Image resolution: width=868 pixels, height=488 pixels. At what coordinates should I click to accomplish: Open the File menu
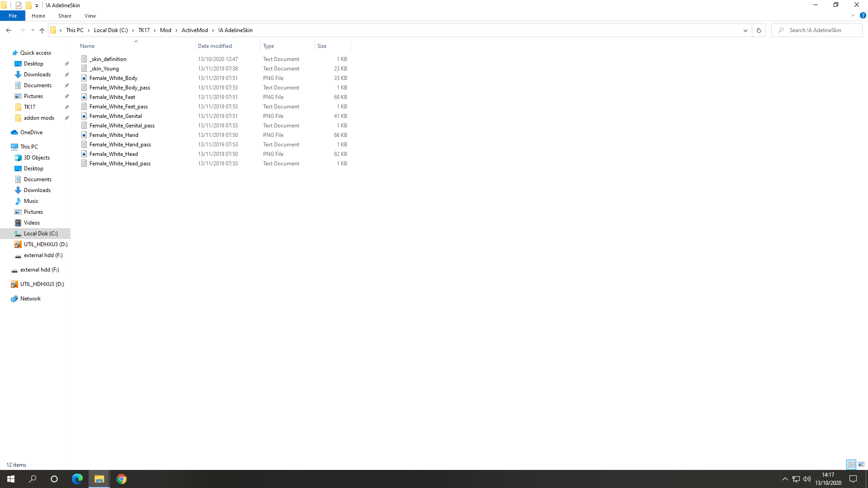point(12,15)
